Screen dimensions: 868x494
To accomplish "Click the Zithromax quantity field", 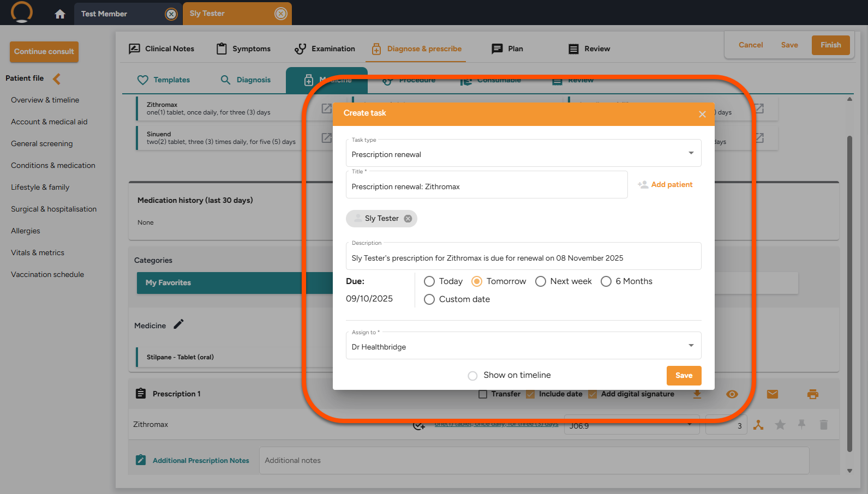I will coord(726,425).
